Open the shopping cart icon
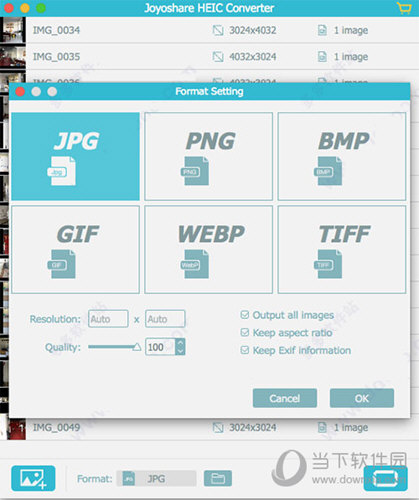Screen dimensions: 419x500 [x=404, y=8]
